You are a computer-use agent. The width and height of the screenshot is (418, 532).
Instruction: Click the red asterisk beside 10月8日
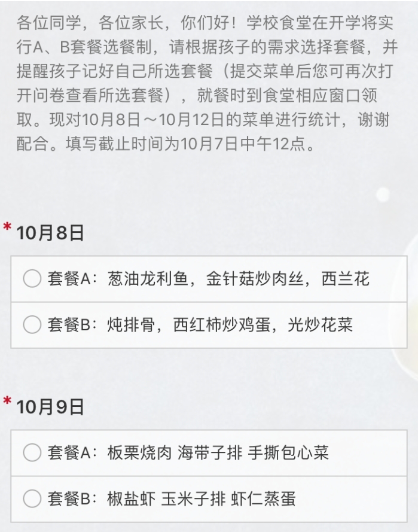point(7,227)
